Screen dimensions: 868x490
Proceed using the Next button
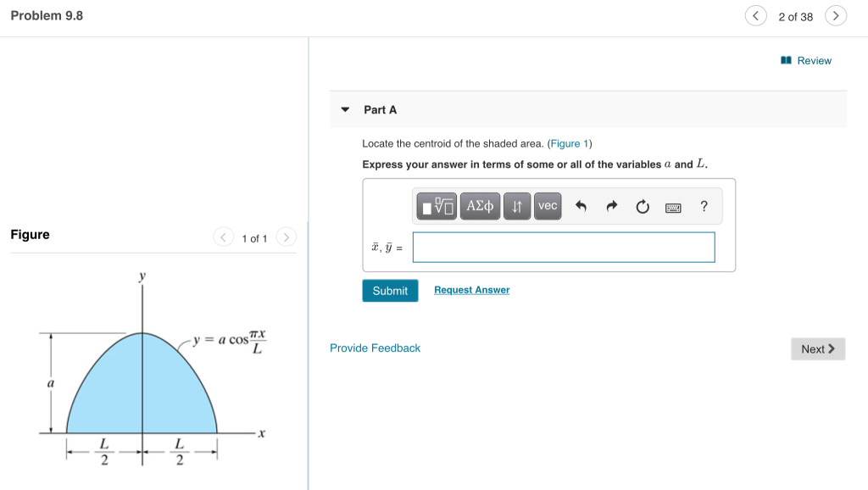click(817, 348)
